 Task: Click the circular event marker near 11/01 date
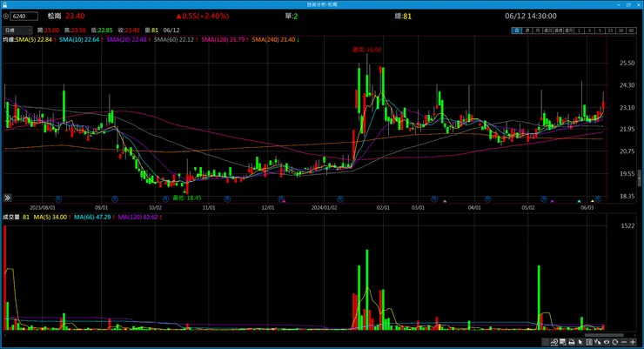click(227, 199)
